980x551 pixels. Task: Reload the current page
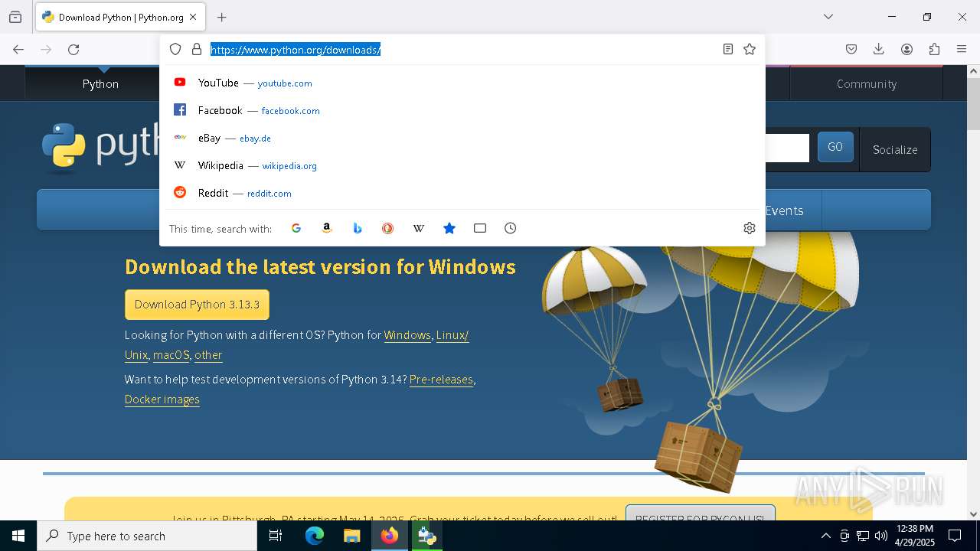coord(73,50)
